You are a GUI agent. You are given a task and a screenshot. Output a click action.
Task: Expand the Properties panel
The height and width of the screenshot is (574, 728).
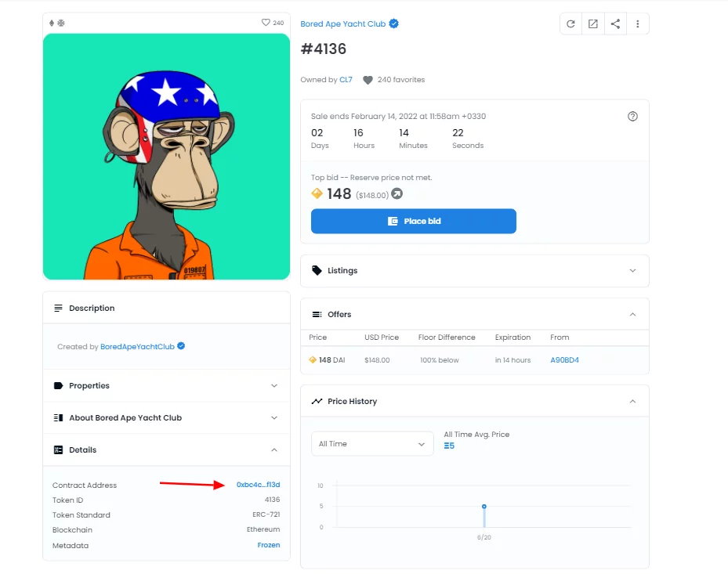point(166,385)
